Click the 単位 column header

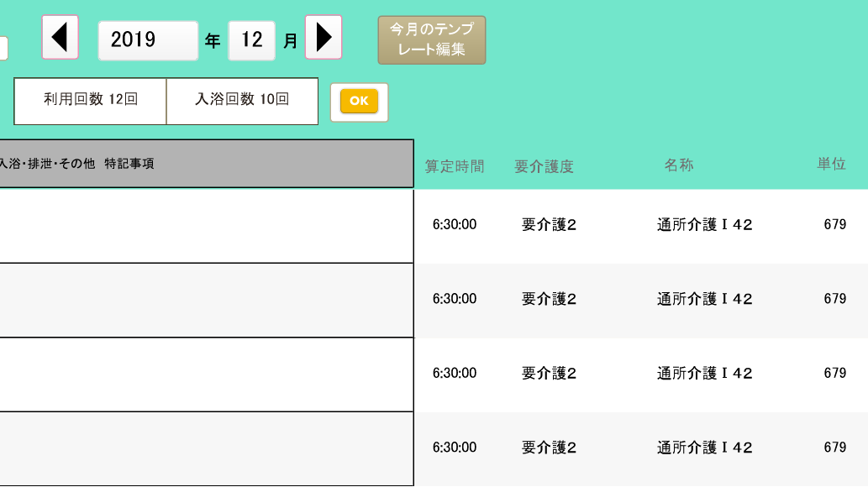coord(832,164)
